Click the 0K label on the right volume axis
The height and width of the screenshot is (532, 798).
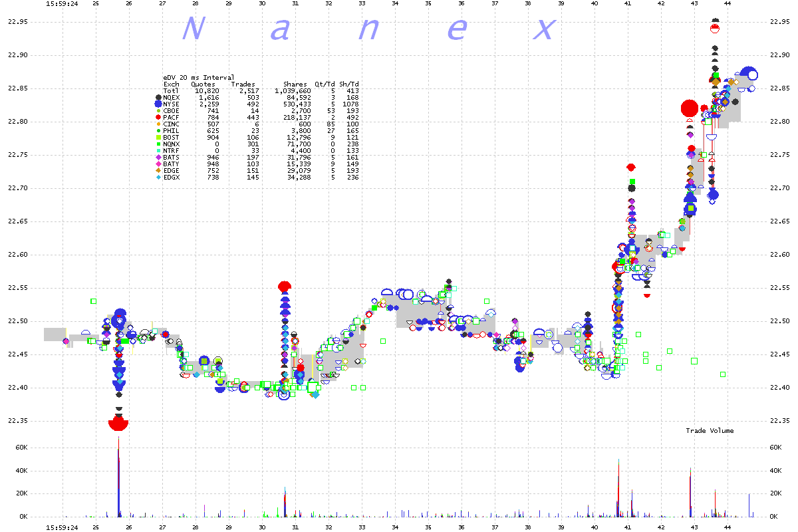pyautogui.click(x=775, y=517)
